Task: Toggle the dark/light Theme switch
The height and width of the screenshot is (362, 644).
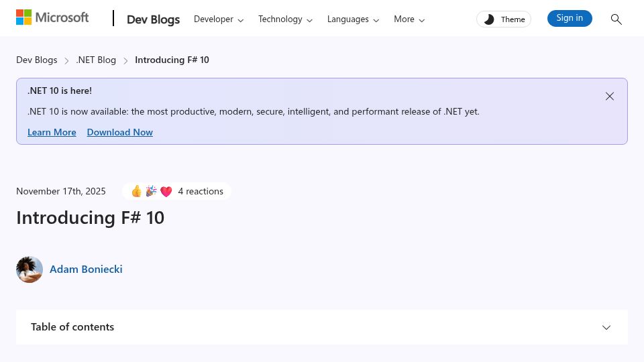Action: tap(504, 19)
